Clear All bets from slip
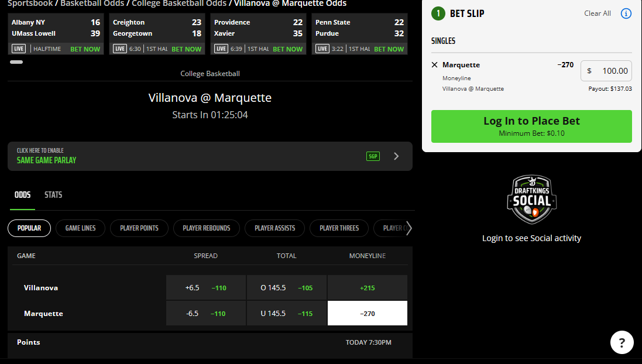Image resolution: width=642 pixels, height=364 pixels. 597,13
